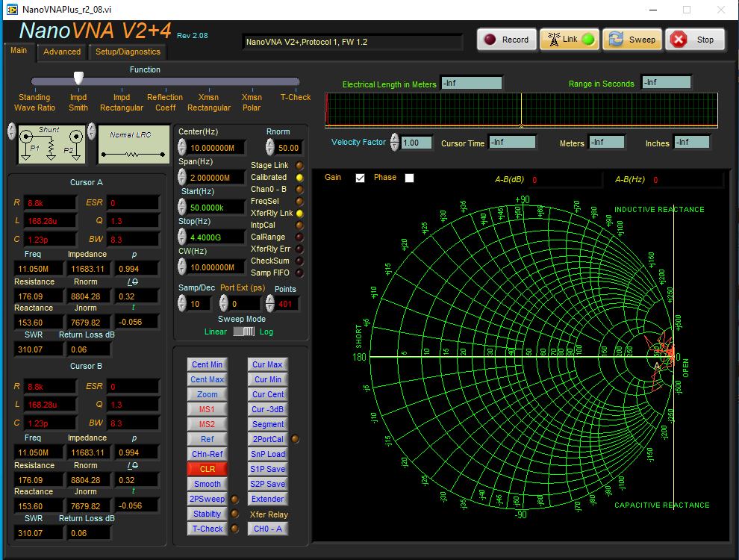Image resolution: width=739 pixels, height=560 pixels.
Task: Hit the red Stop button
Action: 694,40
